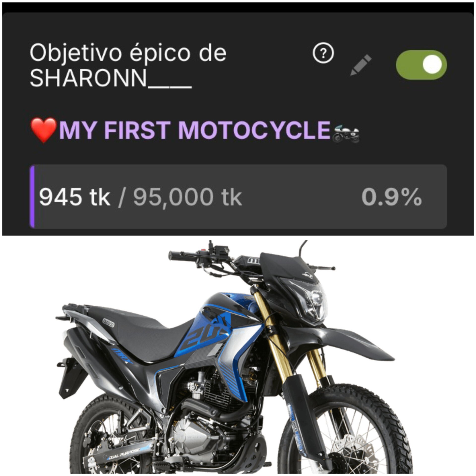Open the question mark help icon
This screenshot has height=476, width=476.
pos(323,53)
